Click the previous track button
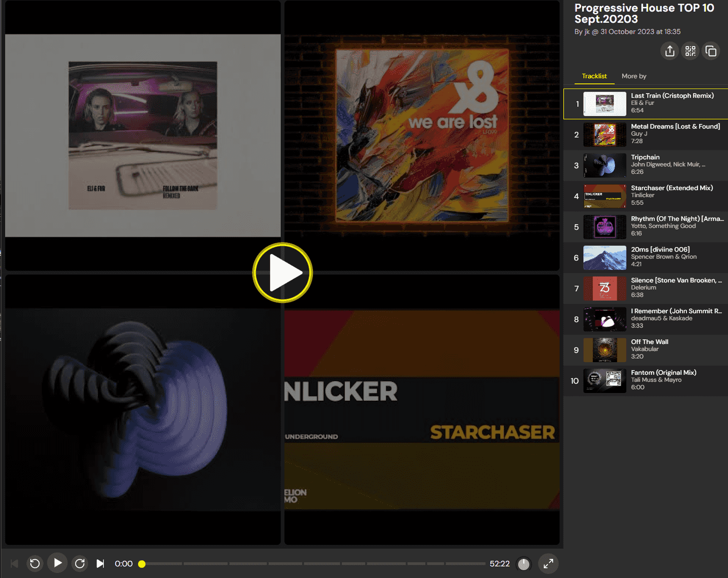 (15, 564)
